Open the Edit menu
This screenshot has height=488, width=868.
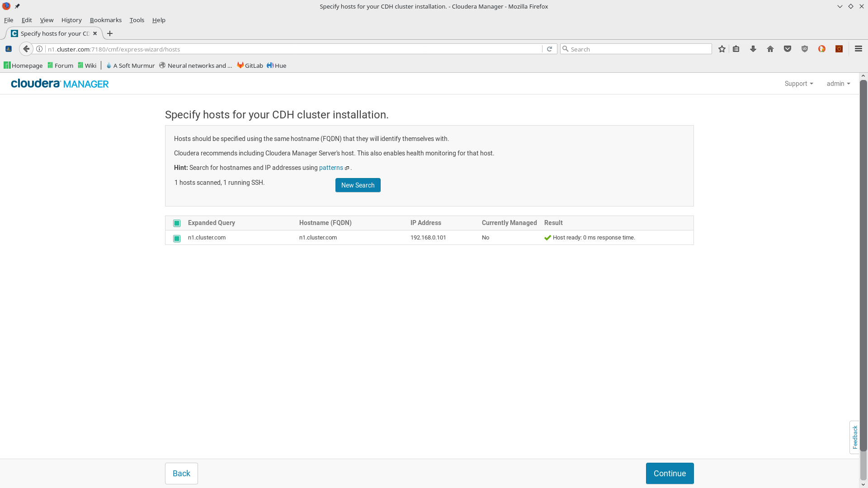tap(27, 20)
